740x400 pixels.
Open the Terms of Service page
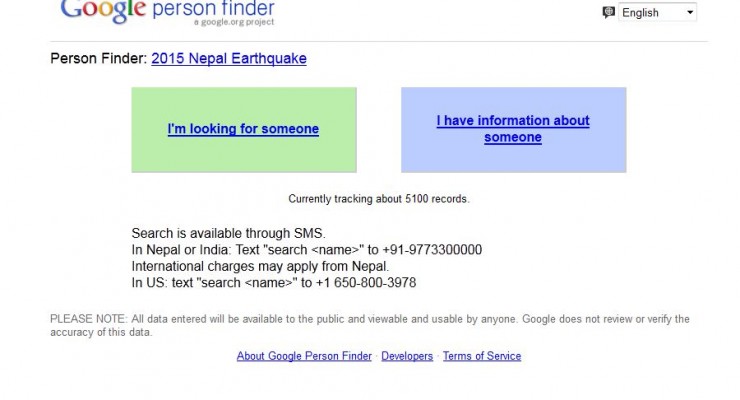pyautogui.click(x=482, y=356)
